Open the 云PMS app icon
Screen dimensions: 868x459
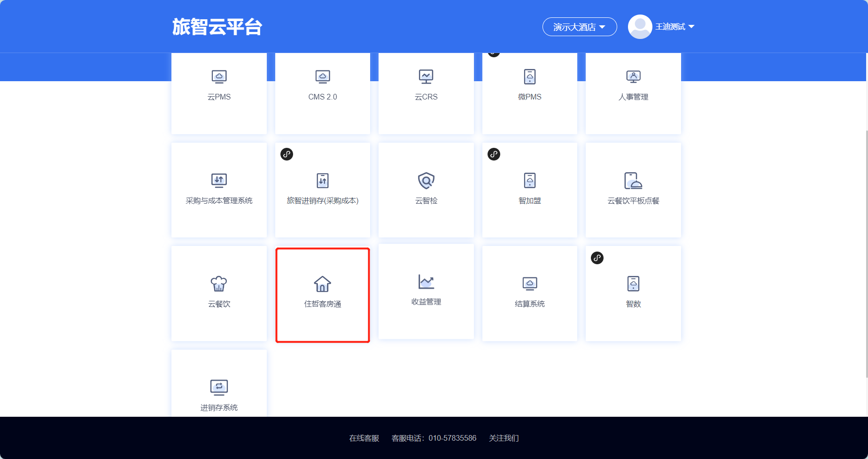[219, 76]
